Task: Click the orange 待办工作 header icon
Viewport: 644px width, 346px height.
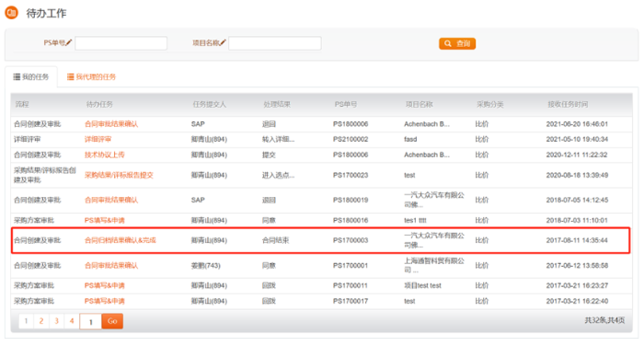Action: coord(11,13)
